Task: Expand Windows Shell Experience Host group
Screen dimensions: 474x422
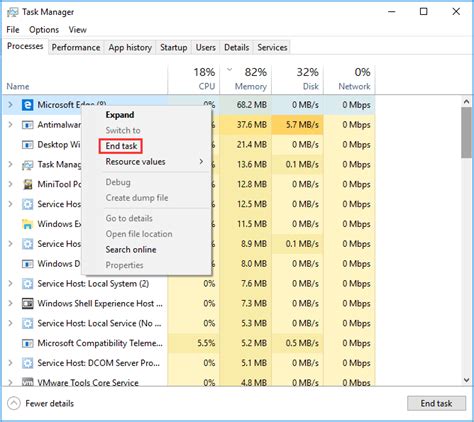Action: [10, 303]
